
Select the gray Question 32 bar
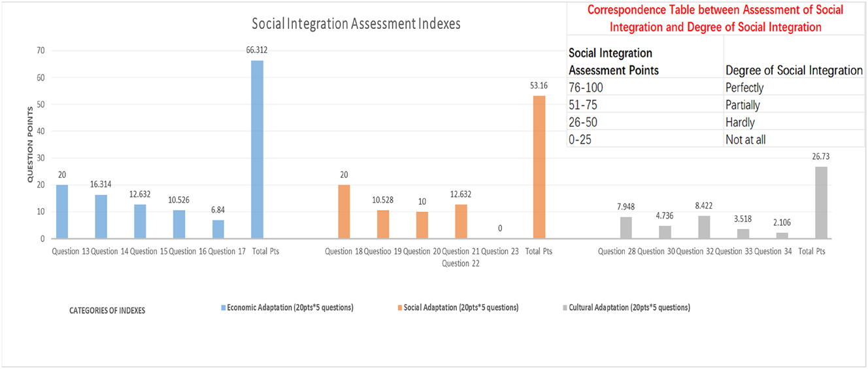click(x=704, y=227)
